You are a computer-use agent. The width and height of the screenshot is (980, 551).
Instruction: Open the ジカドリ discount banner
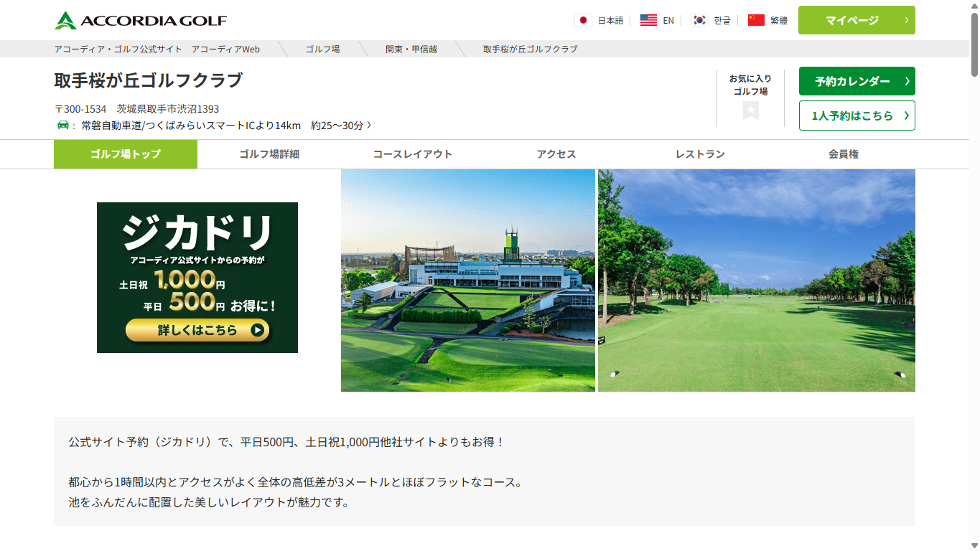point(197,278)
